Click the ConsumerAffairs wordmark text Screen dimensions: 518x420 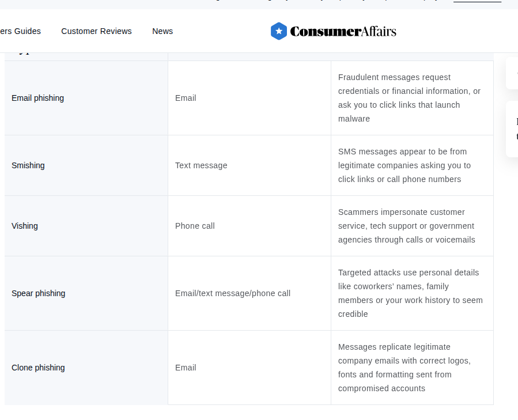point(343,31)
